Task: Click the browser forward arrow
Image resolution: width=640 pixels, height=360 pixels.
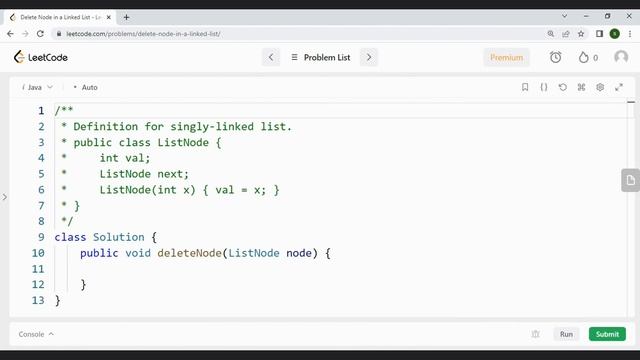Action: coord(25,34)
